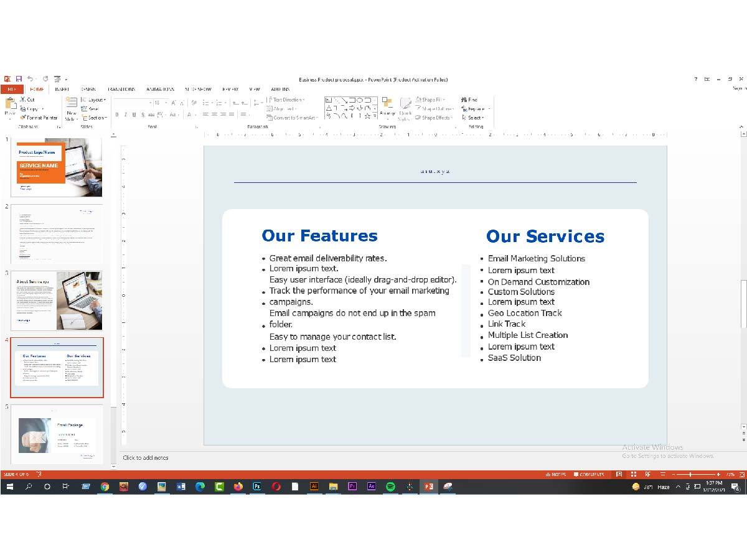Toggle bold formatting
Image resolution: width=747 pixels, height=560 pixels.
coord(116,114)
